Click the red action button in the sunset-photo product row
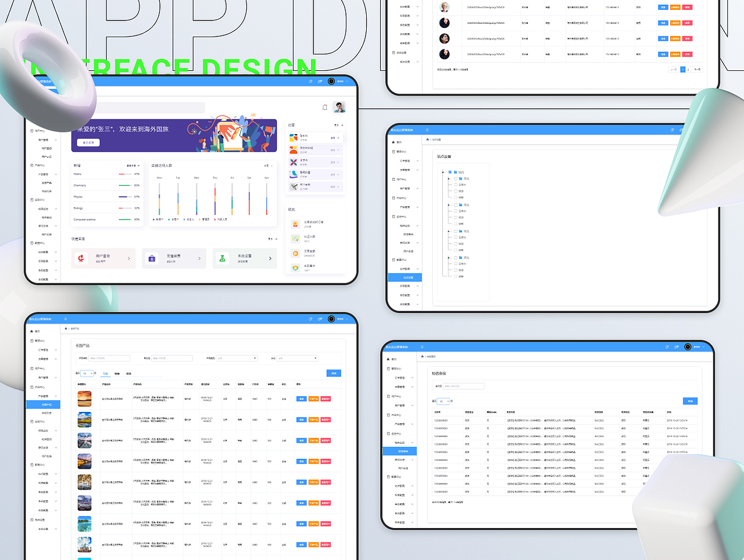Viewport: 744px width, 560px height. tap(325, 399)
